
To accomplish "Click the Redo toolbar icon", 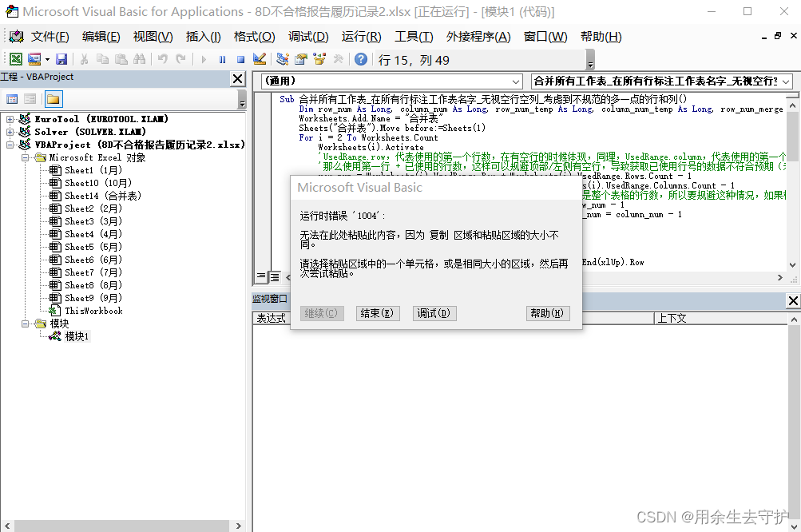I will (x=180, y=59).
